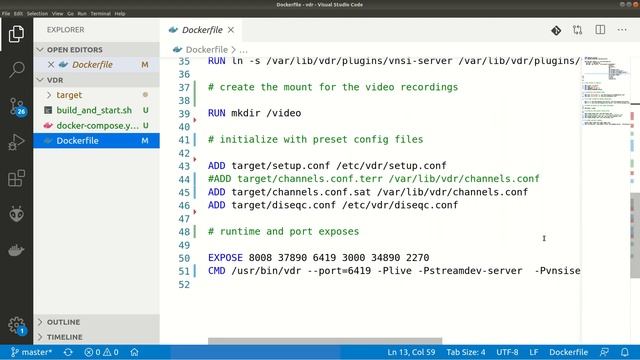Click the deleted-lines marker below line 39
Screen dimensions: 640x360
click(x=195, y=120)
